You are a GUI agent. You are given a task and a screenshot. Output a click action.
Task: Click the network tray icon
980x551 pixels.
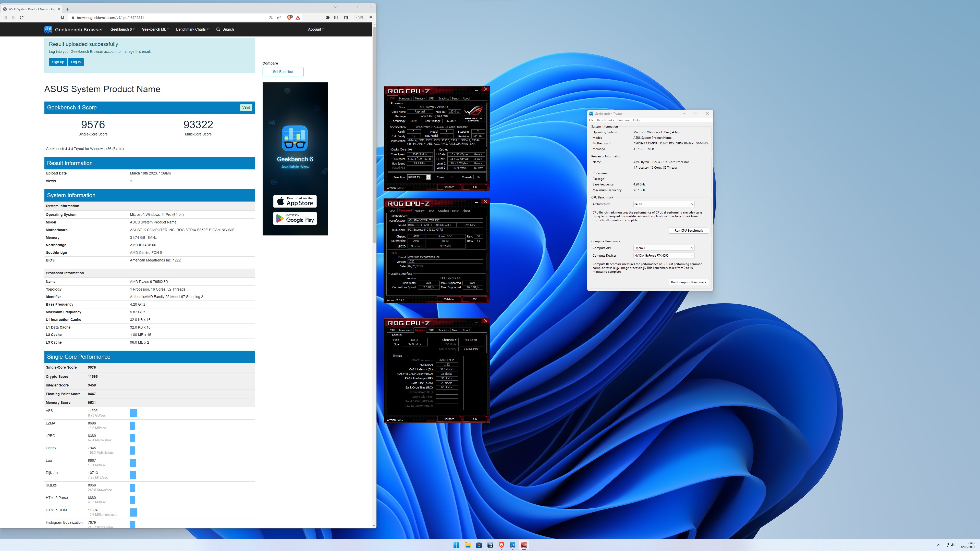click(x=947, y=545)
